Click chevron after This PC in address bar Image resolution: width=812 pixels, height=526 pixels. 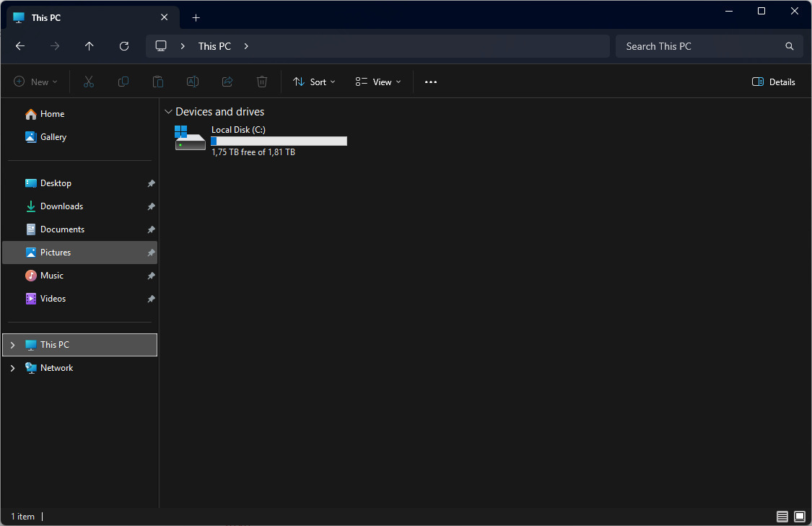pos(246,46)
